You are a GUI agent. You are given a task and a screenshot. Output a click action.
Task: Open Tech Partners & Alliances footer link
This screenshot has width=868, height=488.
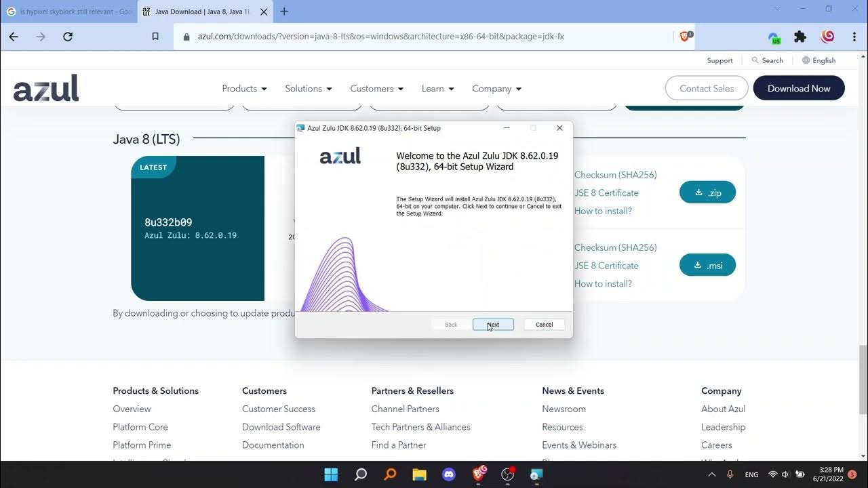pos(421,427)
